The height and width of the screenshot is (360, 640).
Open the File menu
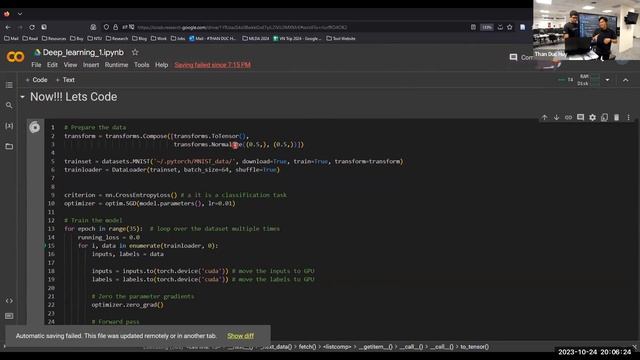36,65
